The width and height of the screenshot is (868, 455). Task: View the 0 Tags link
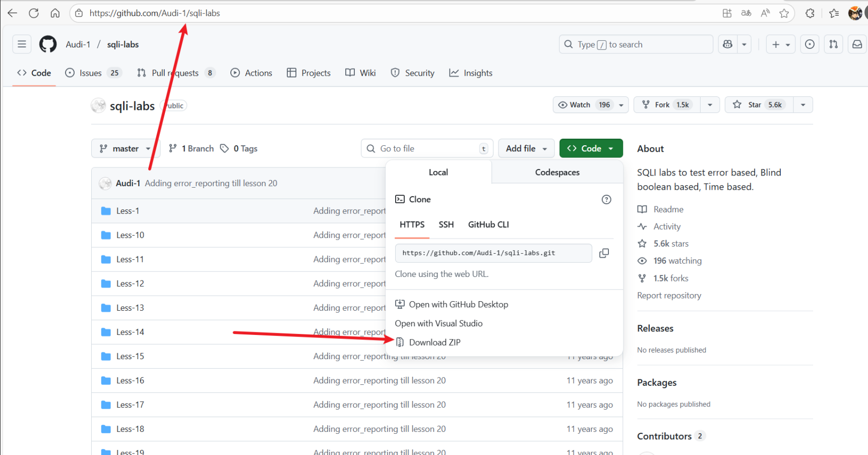[x=239, y=148]
